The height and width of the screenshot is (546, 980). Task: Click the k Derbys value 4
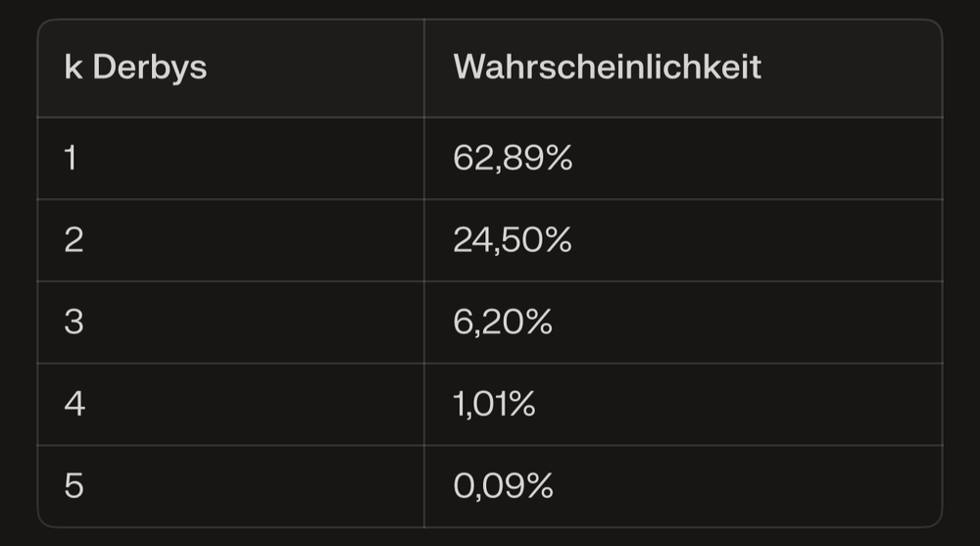(74, 404)
